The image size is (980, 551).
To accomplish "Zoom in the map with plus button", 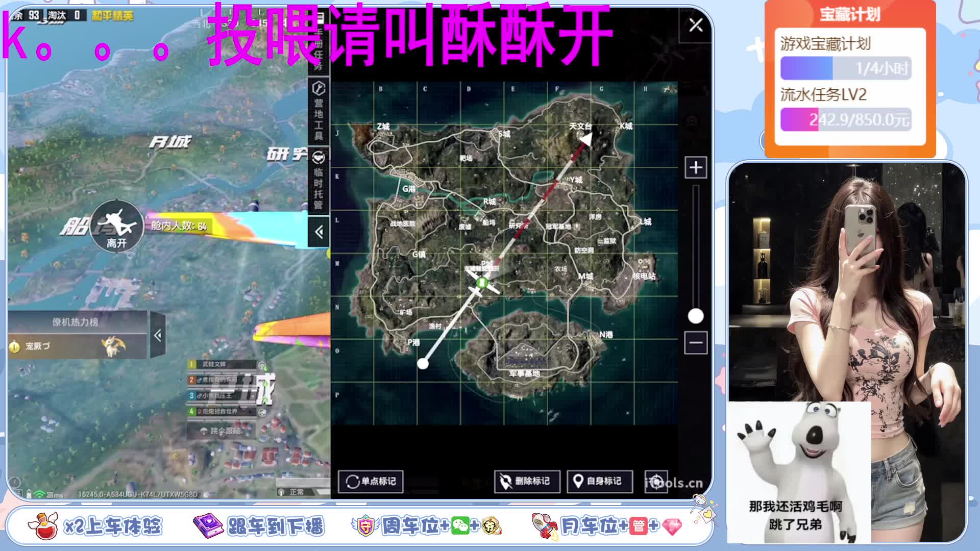I will tap(696, 167).
